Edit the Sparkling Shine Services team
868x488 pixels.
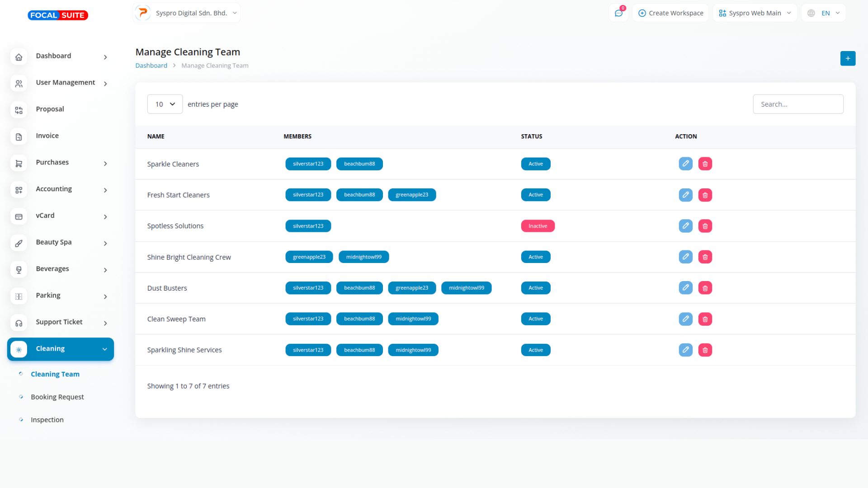point(685,350)
